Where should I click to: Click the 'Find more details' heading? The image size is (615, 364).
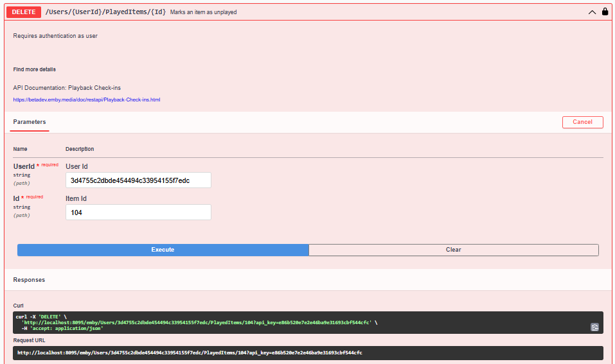(34, 69)
